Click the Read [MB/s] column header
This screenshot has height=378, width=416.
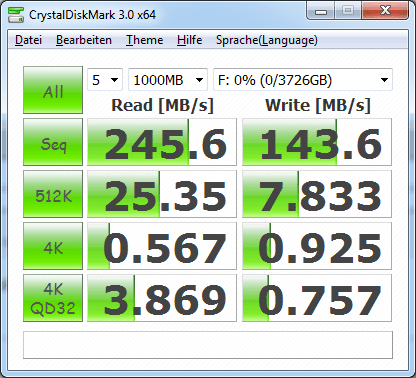point(162,106)
